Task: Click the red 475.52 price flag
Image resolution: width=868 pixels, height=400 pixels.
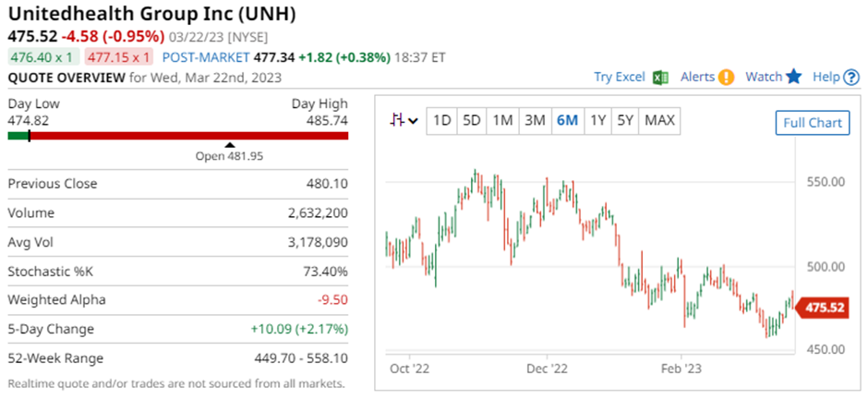Action: [822, 309]
